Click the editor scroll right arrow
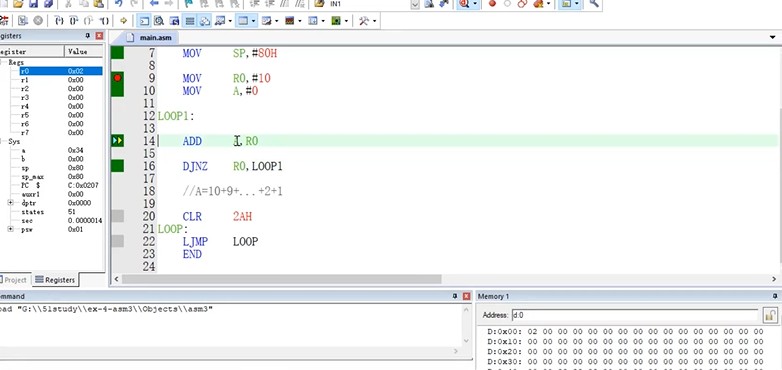Screen dimensions: 782x370 pyautogui.click(x=775, y=279)
